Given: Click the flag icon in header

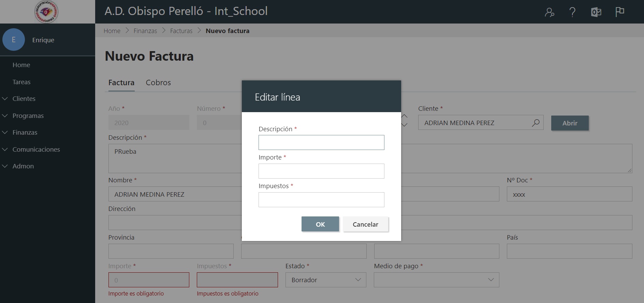Looking at the screenshot, I should tap(620, 12).
